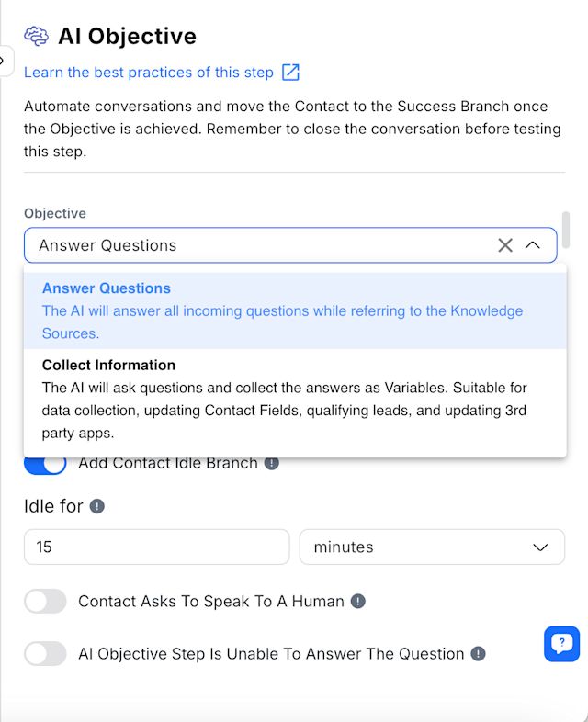Toggle AI Objective Step Is Unable To Answer
The image size is (588, 722).
click(45, 654)
